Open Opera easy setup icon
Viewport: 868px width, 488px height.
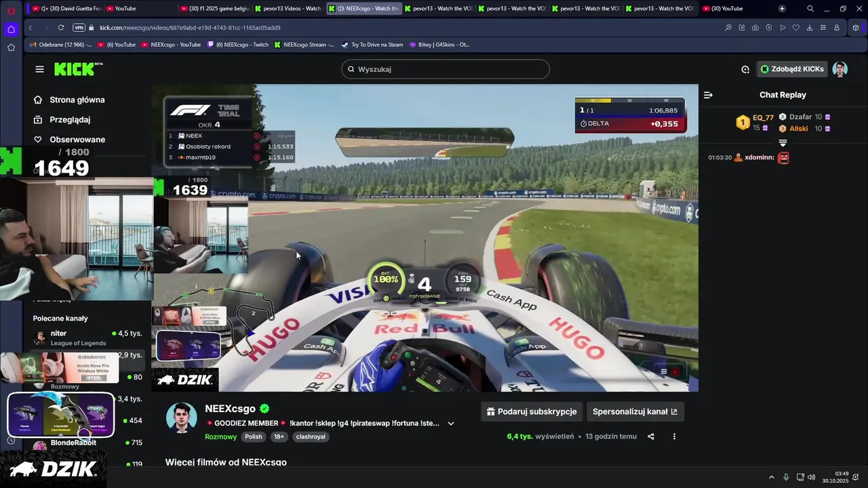tap(823, 28)
